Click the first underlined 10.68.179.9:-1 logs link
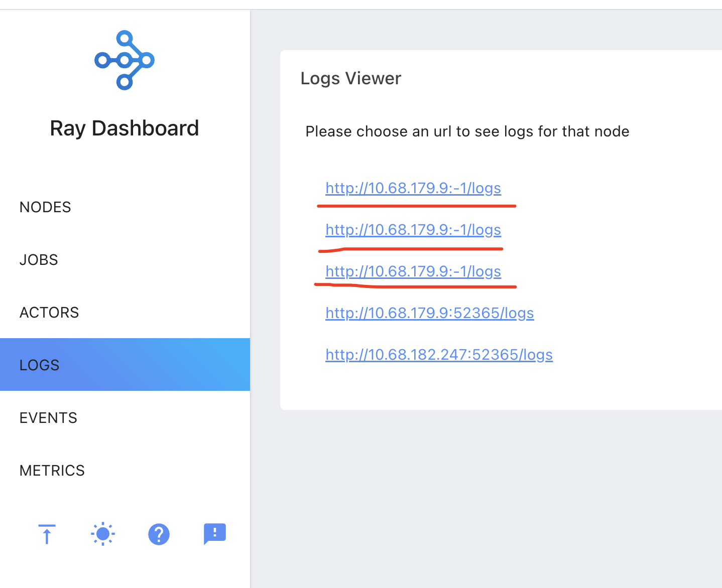Screen dimensions: 722x588 (413, 188)
